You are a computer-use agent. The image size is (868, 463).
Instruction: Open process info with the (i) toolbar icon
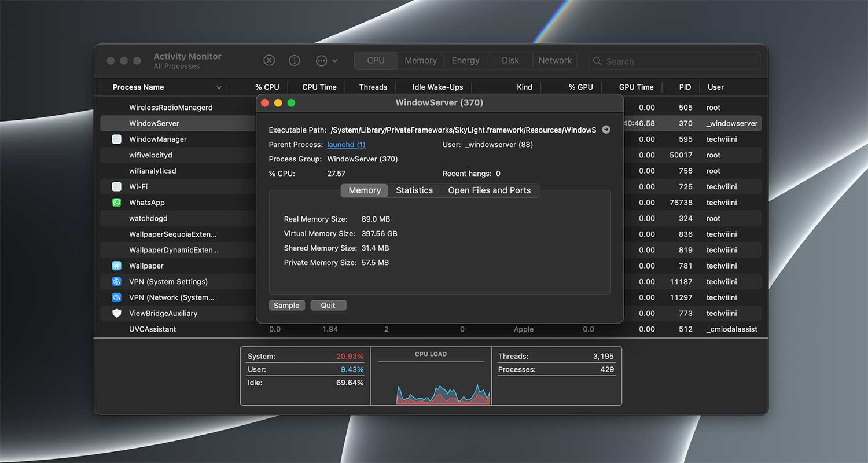[x=294, y=60]
